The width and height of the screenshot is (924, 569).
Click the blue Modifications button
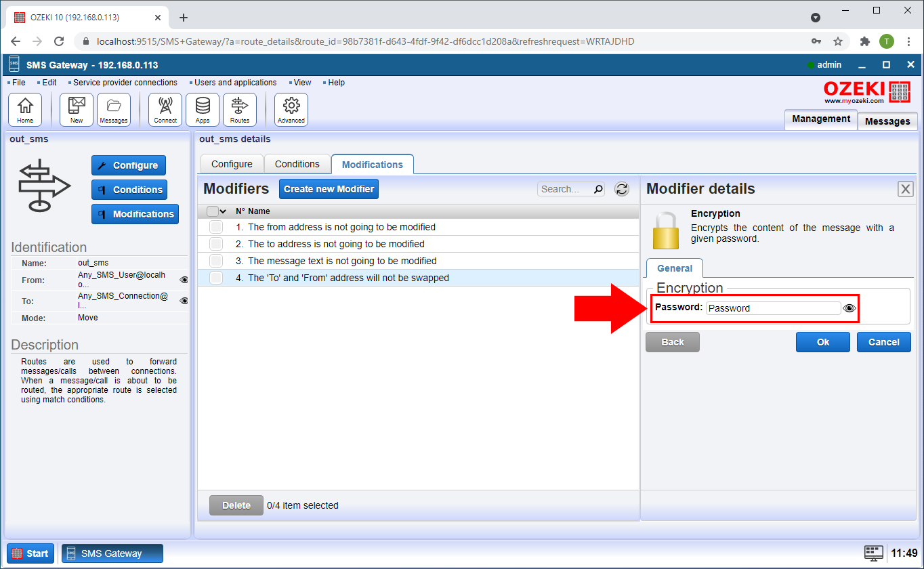click(135, 214)
